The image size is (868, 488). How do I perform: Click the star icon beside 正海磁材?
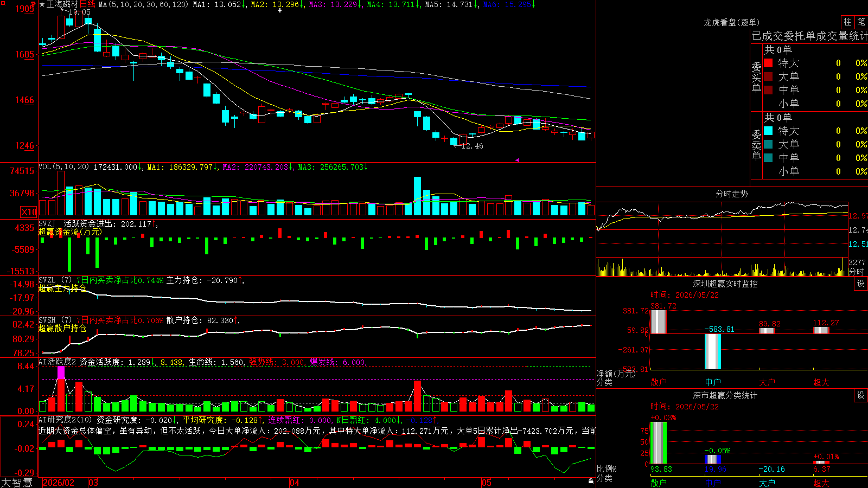click(42, 4)
